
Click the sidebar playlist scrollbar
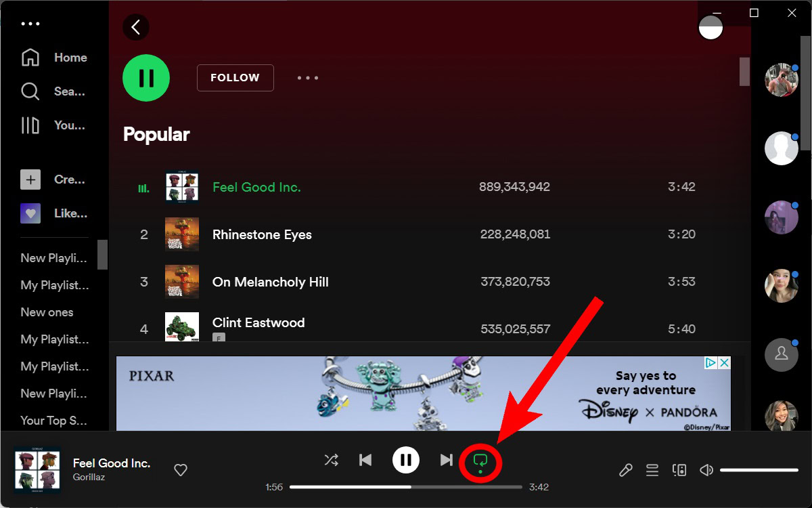(102, 255)
